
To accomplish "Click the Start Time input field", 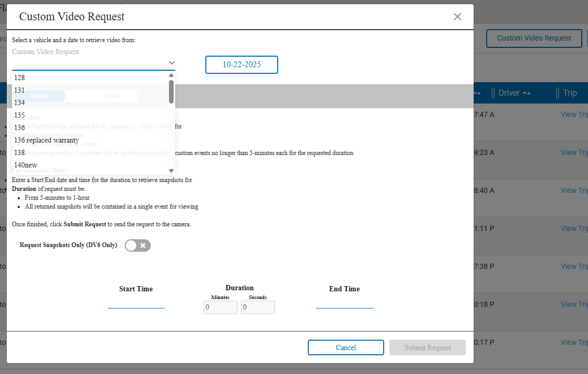I will coord(136,303).
